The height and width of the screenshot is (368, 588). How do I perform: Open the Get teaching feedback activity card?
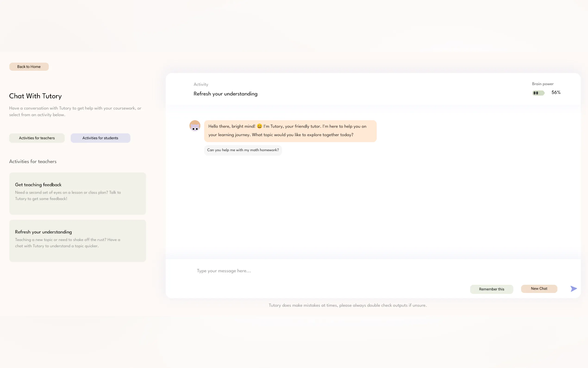click(x=78, y=194)
